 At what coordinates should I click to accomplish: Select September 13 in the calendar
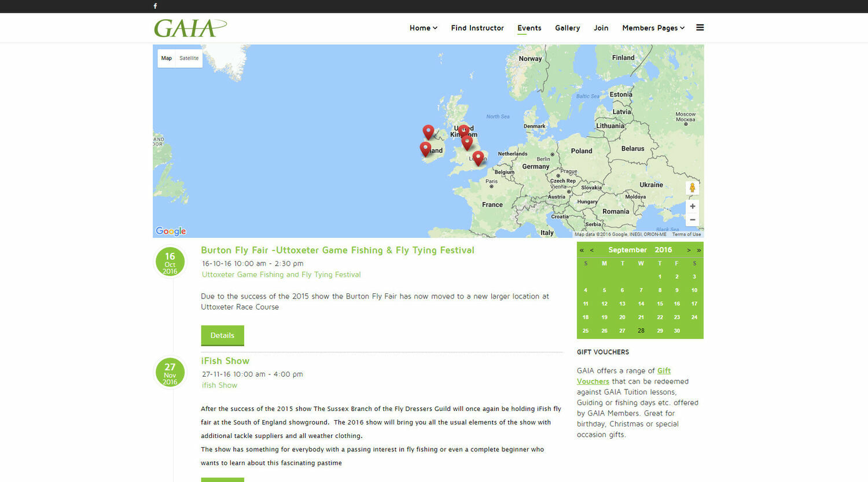click(x=622, y=304)
